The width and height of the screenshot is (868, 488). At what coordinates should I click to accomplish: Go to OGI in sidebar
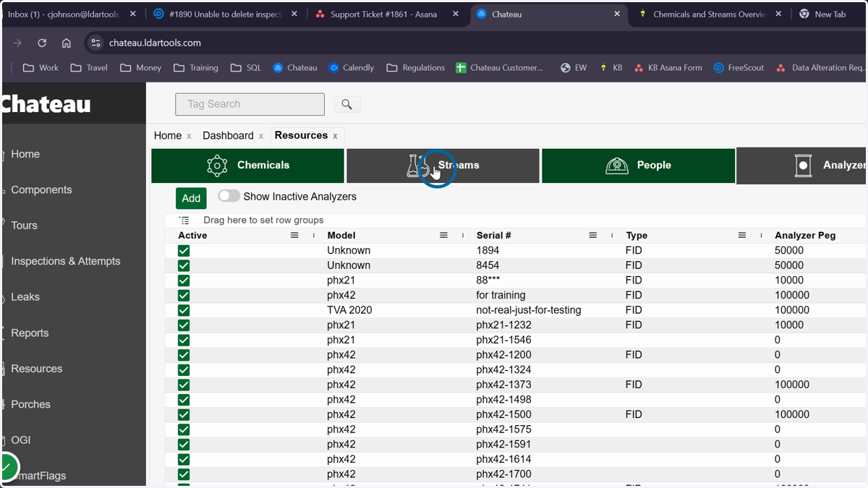click(21, 440)
